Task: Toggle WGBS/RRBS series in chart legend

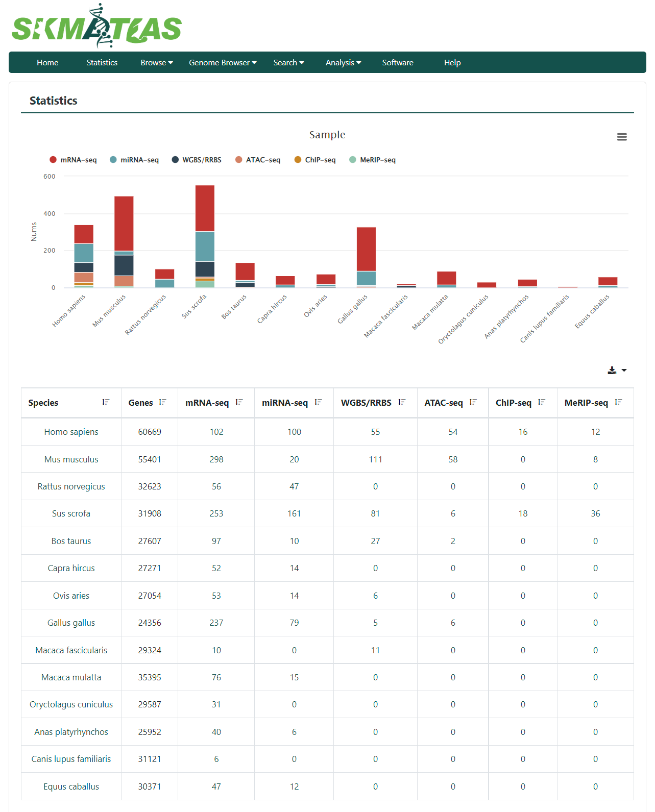Action: tap(197, 160)
